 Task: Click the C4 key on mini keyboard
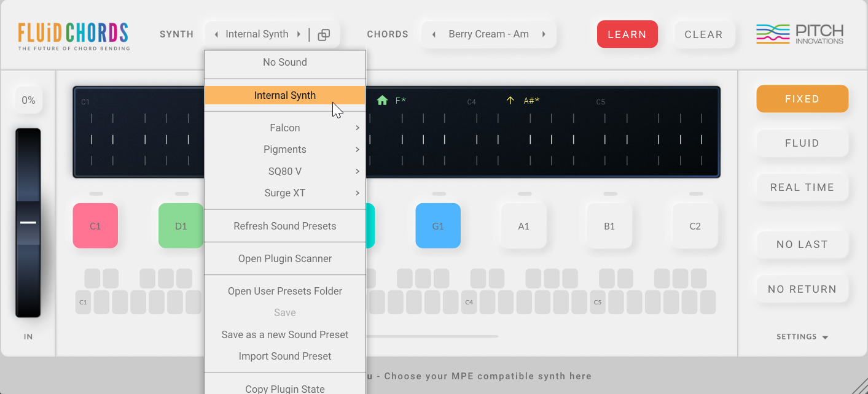click(469, 303)
